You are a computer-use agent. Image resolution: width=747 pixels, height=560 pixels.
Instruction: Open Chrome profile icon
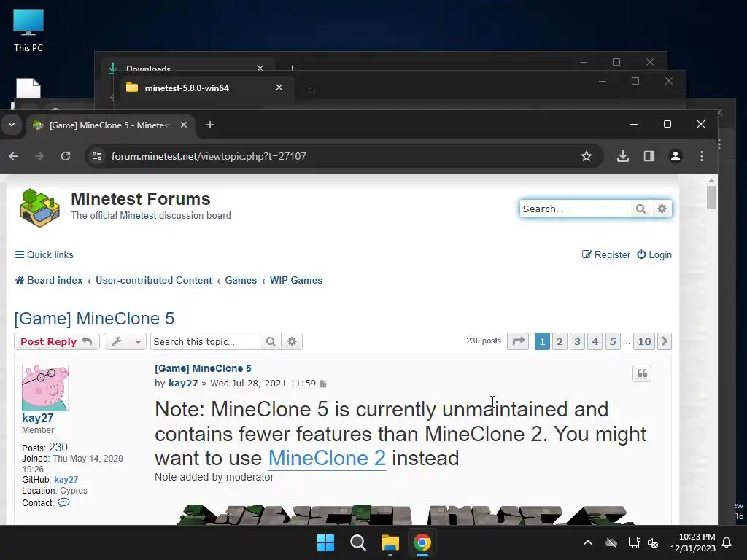point(675,156)
